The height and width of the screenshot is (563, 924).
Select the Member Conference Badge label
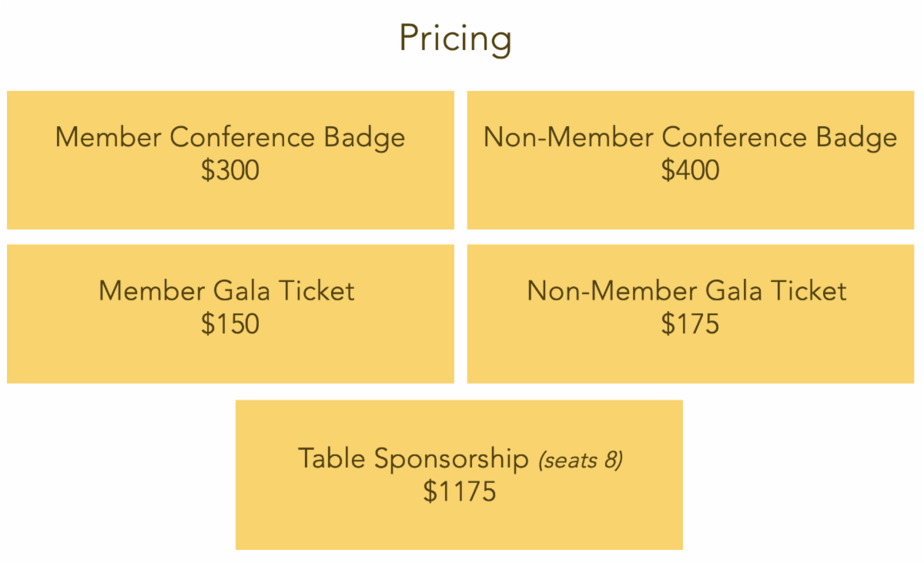(x=229, y=137)
